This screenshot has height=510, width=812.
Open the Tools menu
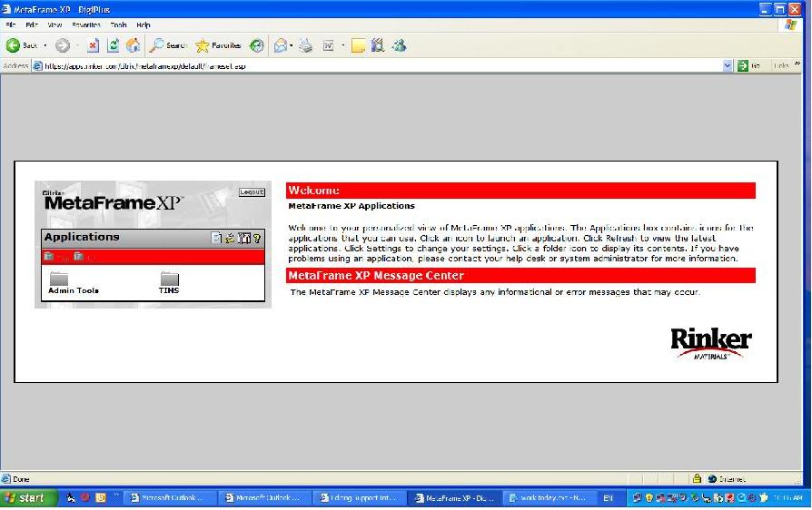coord(118,25)
